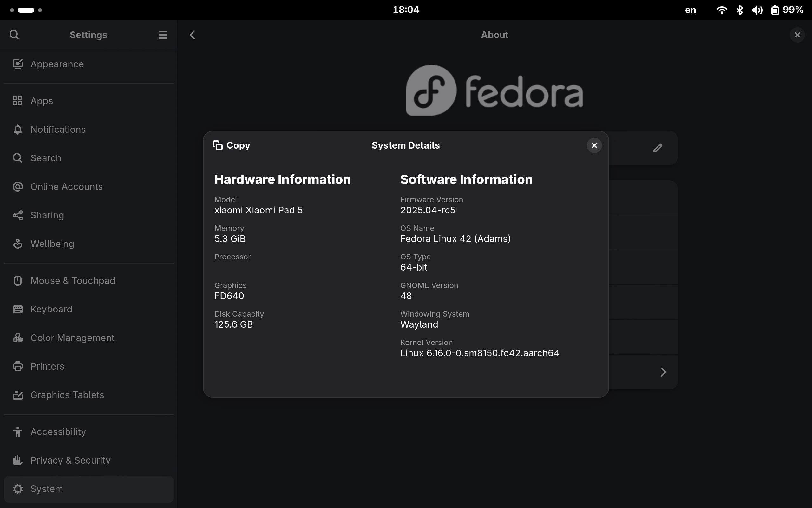Click the 'Linux 6.16.0-0.sm8150.fc42.aarch64' kernel version
This screenshot has height=508, width=812.
(x=480, y=353)
